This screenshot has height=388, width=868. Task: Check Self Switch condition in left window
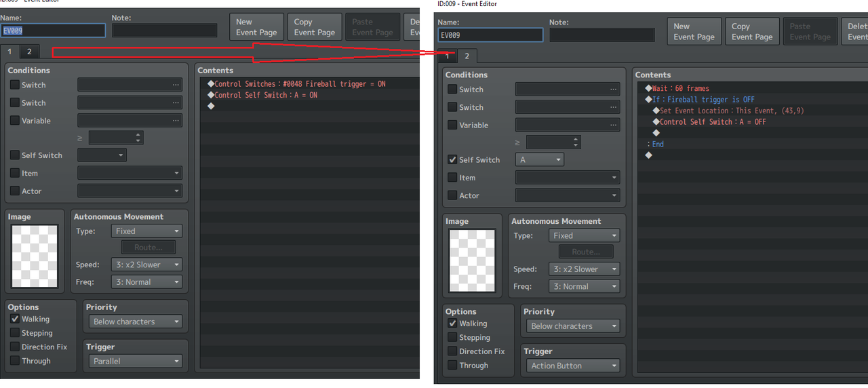coord(15,155)
